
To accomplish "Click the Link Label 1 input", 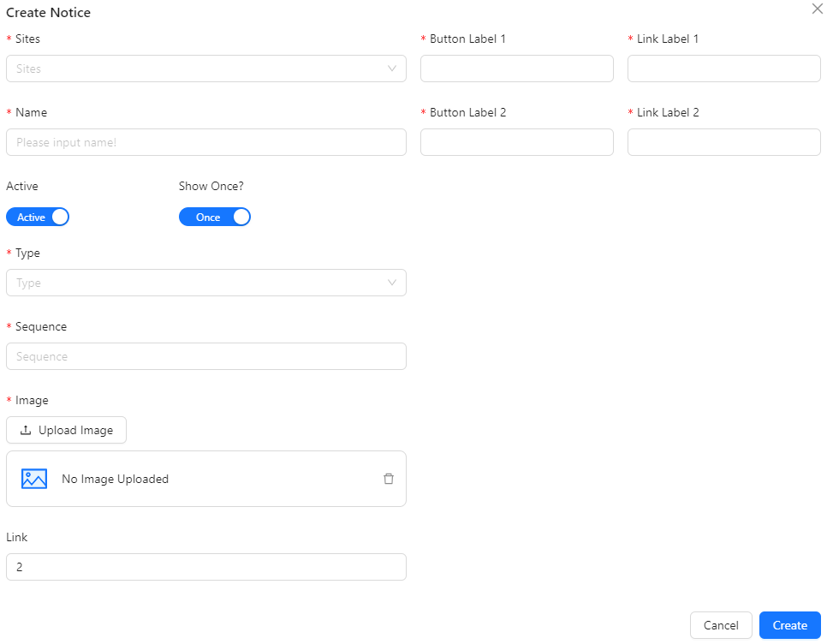I will click(723, 69).
